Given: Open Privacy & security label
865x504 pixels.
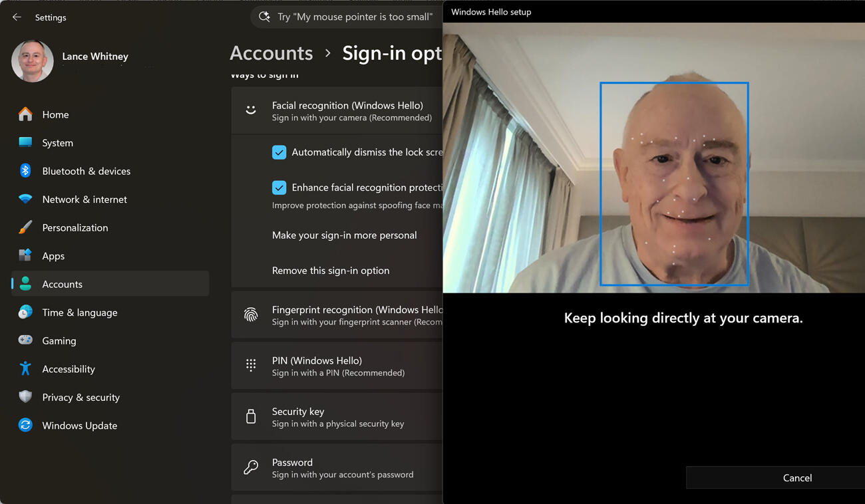Looking at the screenshot, I should [x=81, y=397].
